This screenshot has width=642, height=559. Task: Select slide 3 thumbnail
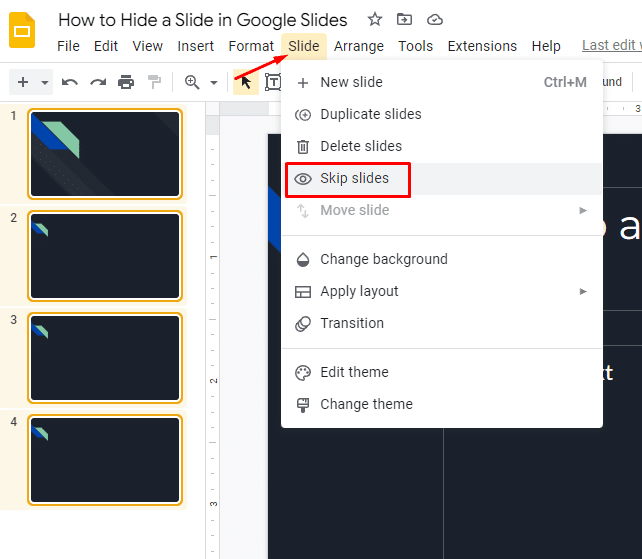tap(105, 358)
